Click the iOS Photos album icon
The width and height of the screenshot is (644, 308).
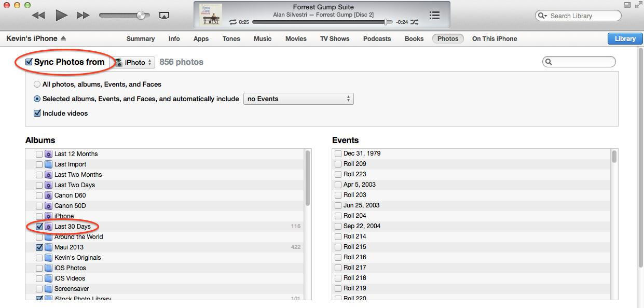pyautogui.click(x=48, y=268)
